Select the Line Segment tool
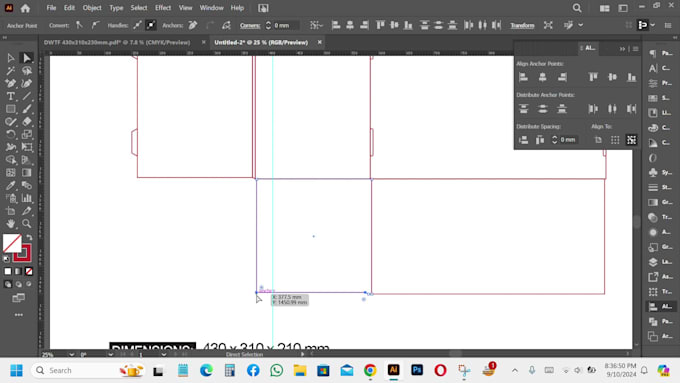The width and height of the screenshot is (680, 383). [x=27, y=96]
